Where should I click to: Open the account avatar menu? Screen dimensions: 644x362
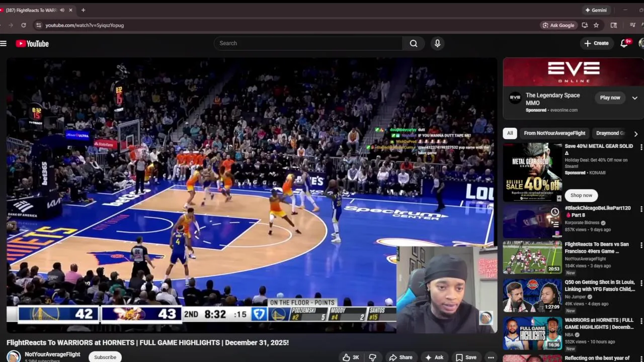coord(641,43)
